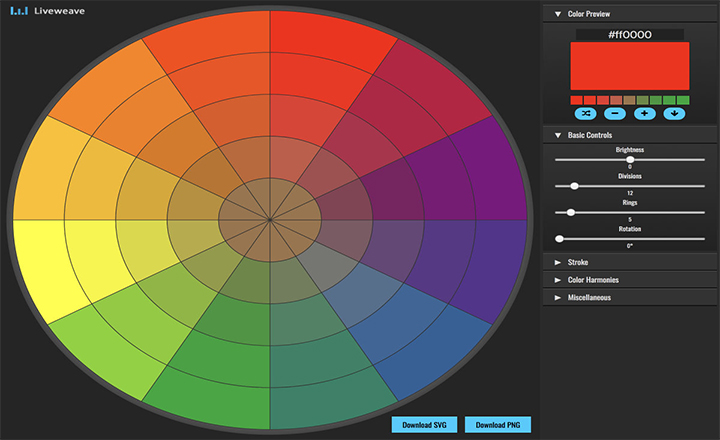Screen dimensions: 720x440
Task: Pick the outermost pure red wheel segment
Action: coord(328,39)
